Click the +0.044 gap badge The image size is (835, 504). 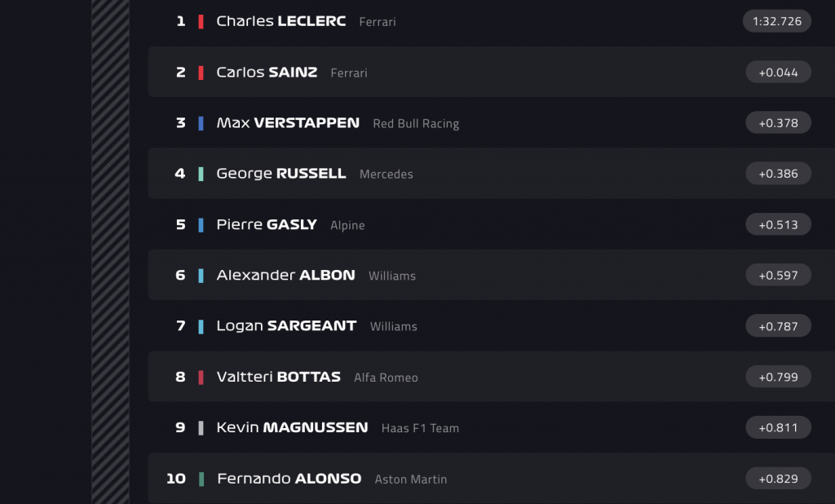pyautogui.click(x=778, y=72)
